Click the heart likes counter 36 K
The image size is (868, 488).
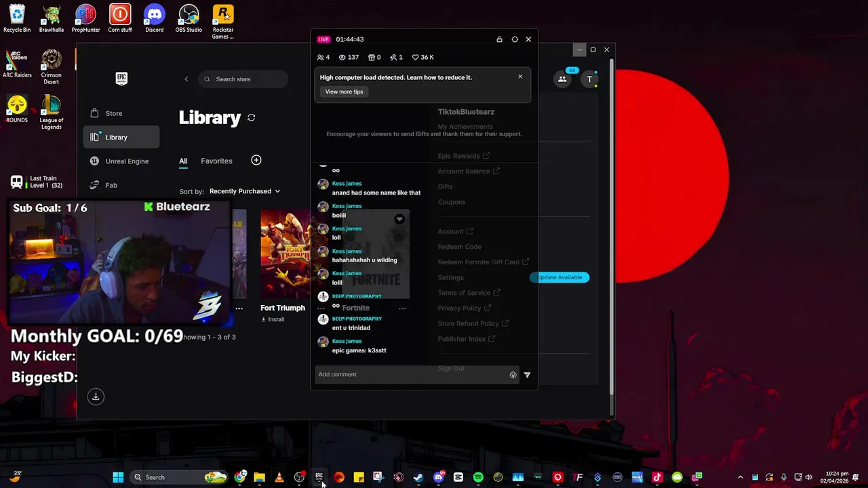click(422, 58)
